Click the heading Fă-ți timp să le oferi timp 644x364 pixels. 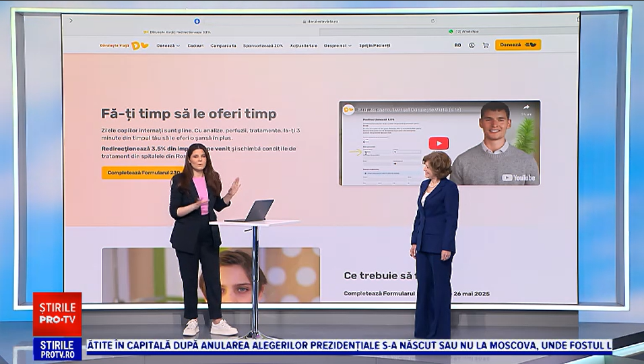pyautogui.click(x=189, y=114)
